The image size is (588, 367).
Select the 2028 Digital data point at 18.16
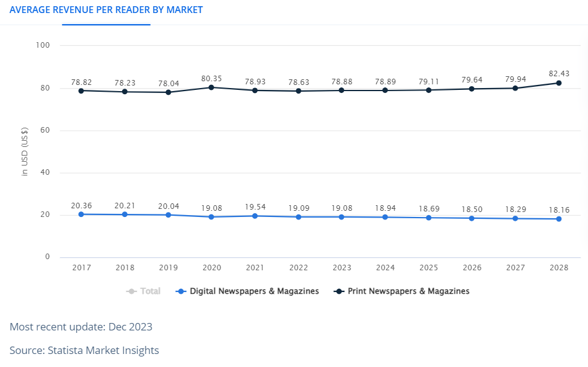point(558,219)
